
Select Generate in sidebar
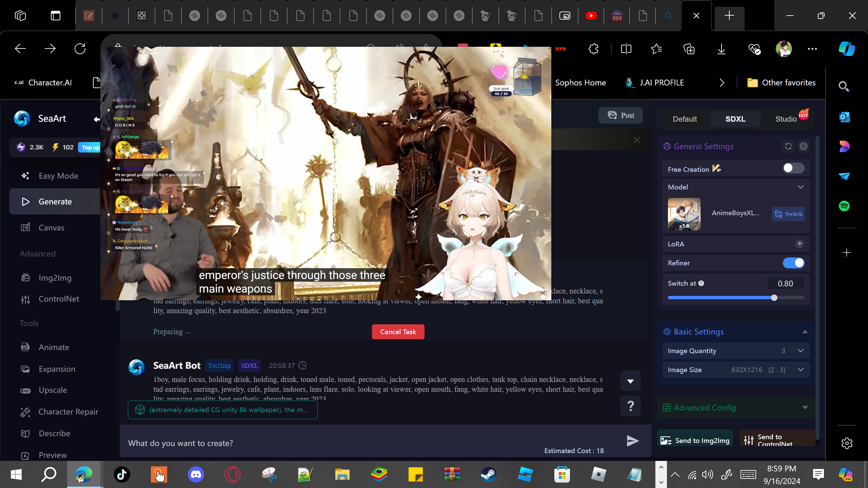[55, 202]
